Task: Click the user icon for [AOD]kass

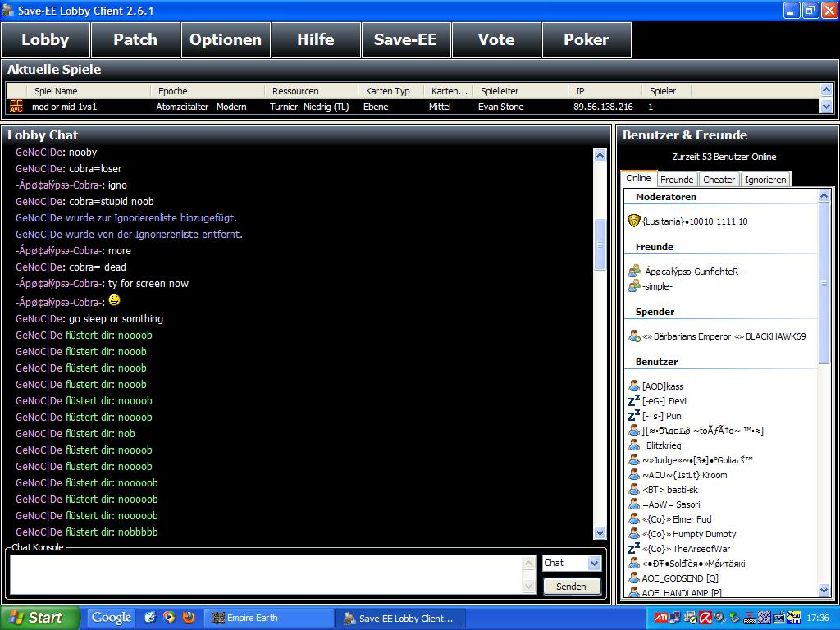Action: 633,386
